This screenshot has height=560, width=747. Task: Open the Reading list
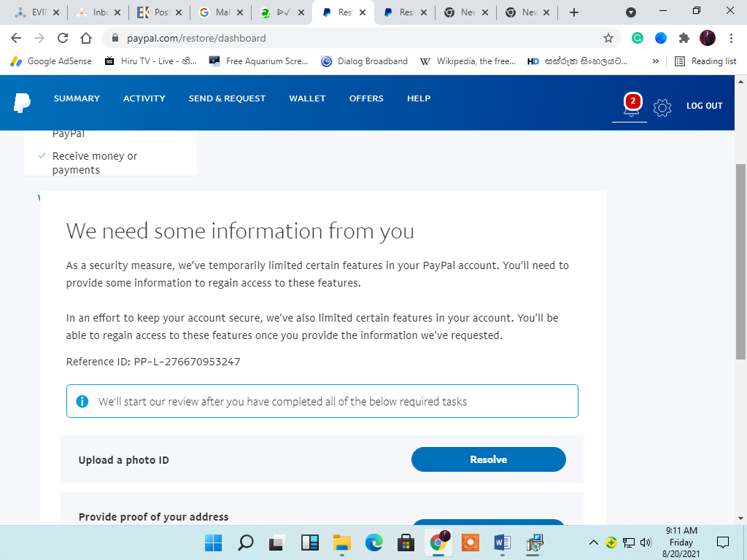tap(705, 61)
